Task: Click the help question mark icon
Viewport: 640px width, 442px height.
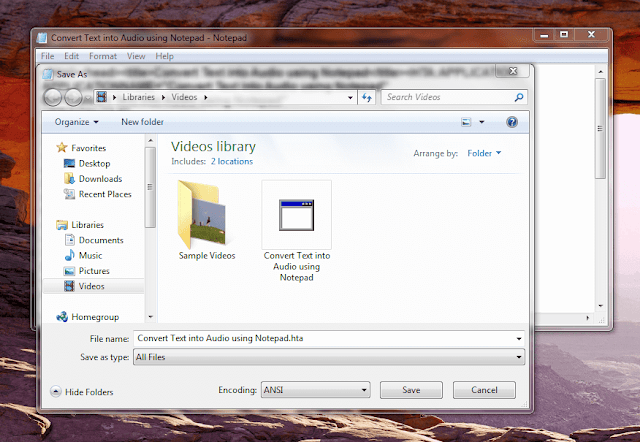Action: [512, 122]
